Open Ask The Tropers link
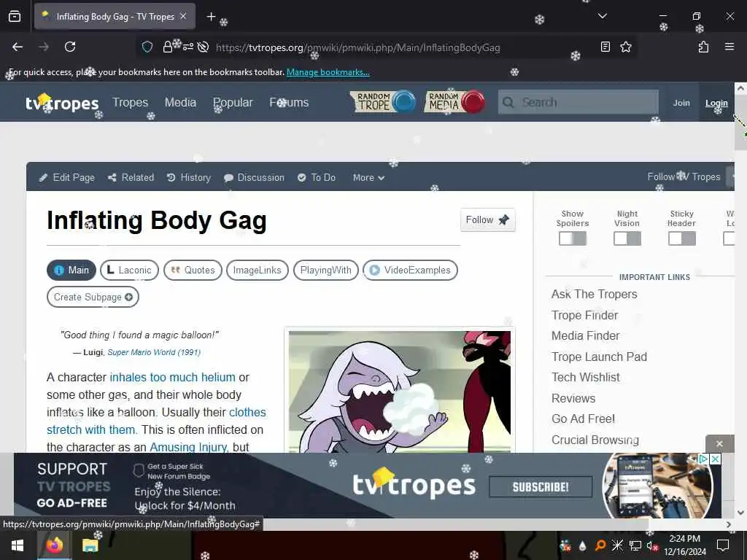 tap(594, 295)
